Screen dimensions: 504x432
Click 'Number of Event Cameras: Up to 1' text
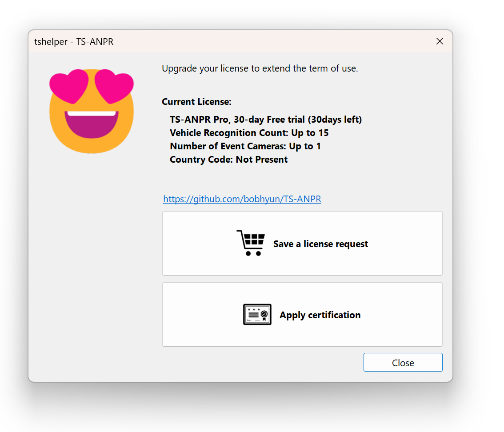[x=245, y=146]
